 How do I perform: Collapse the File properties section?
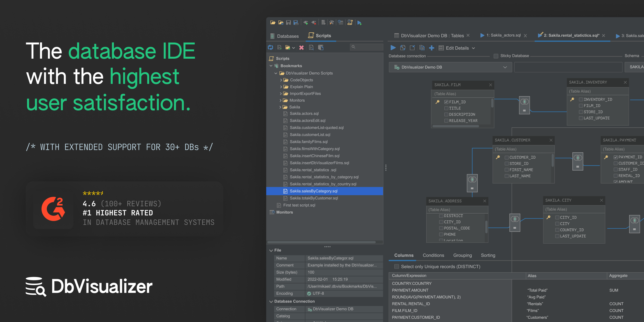click(x=271, y=250)
